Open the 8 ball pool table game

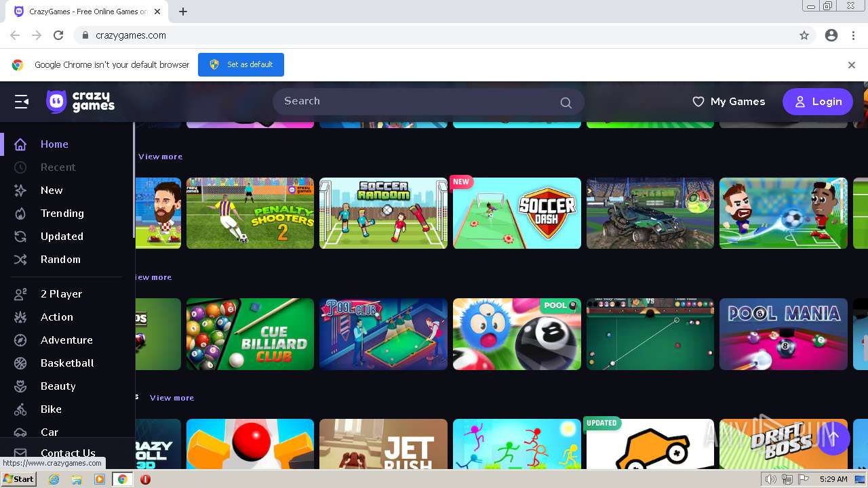click(650, 333)
